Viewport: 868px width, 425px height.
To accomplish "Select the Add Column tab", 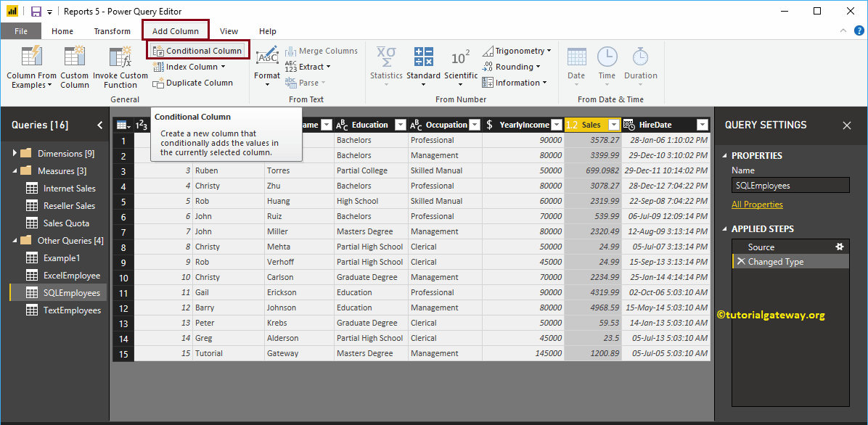I will (x=176, y=31).
